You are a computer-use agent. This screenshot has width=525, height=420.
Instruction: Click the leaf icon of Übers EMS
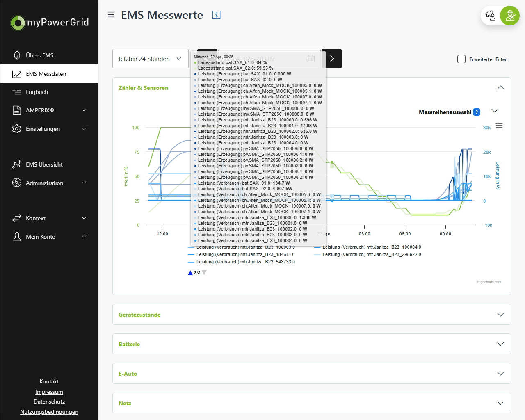click(x=17, y=55)
